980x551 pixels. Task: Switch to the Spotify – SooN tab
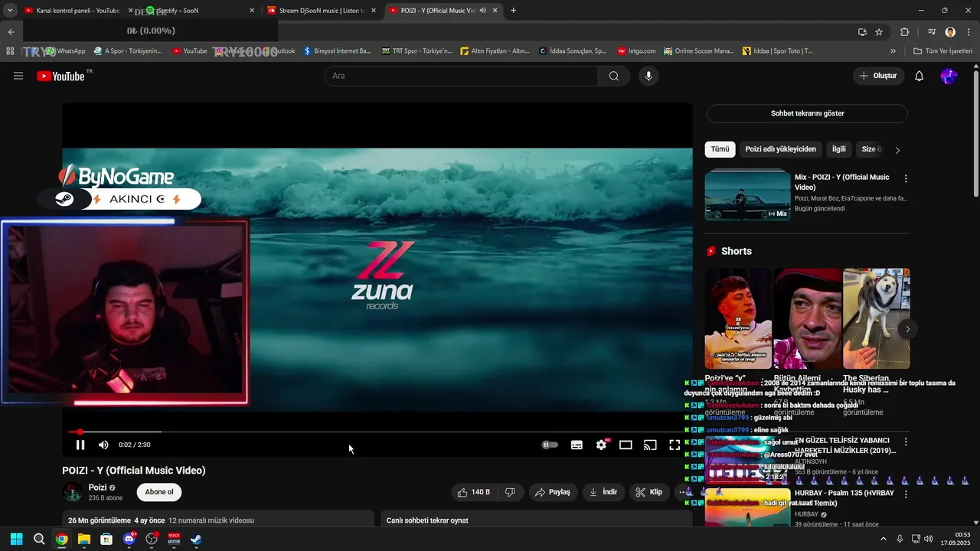click(x=201, y=11)
